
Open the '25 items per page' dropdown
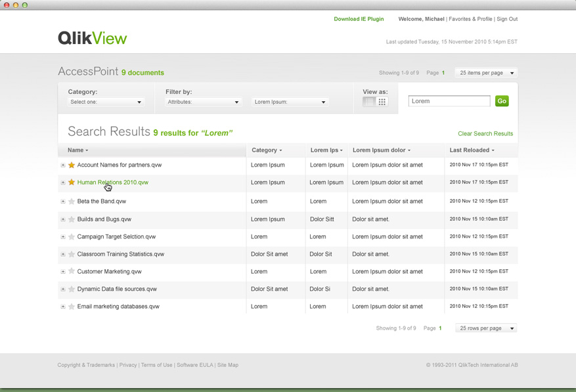(x=485, y=73)
